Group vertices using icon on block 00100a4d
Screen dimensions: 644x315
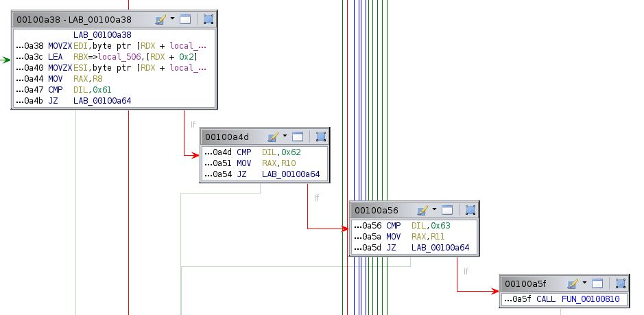click(321, 137)
